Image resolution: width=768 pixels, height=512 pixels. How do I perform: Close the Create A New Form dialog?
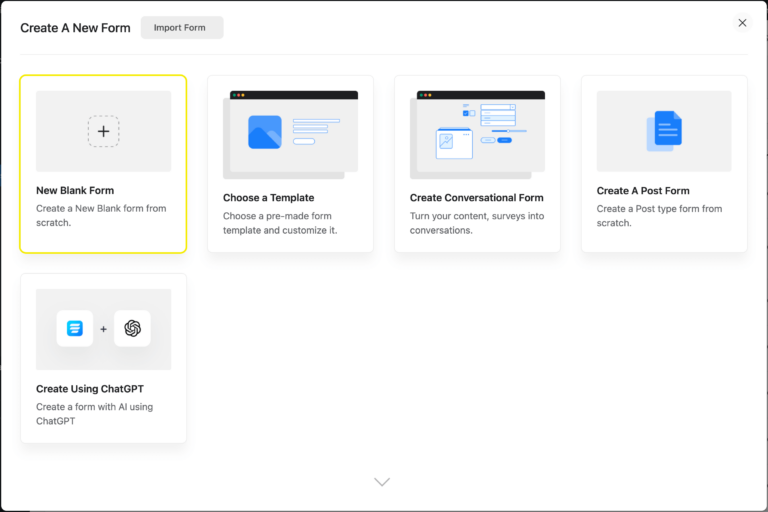(742, 23)
